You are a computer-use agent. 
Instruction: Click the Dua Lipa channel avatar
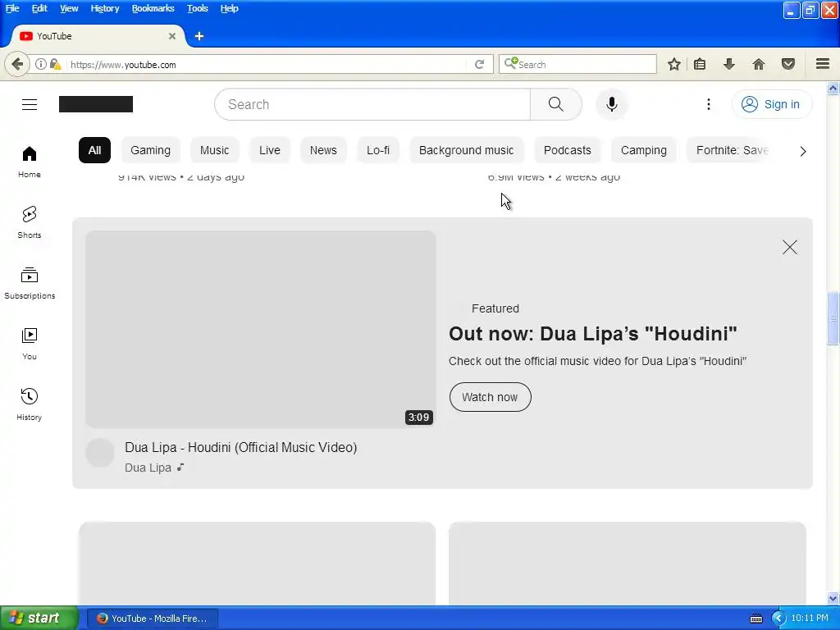click(99, 453)
